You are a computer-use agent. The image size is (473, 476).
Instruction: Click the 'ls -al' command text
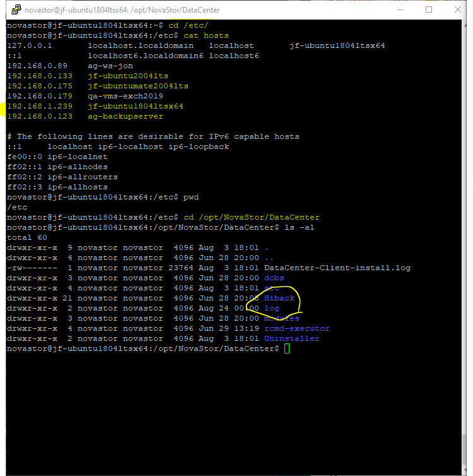click(x=300, y=227)
